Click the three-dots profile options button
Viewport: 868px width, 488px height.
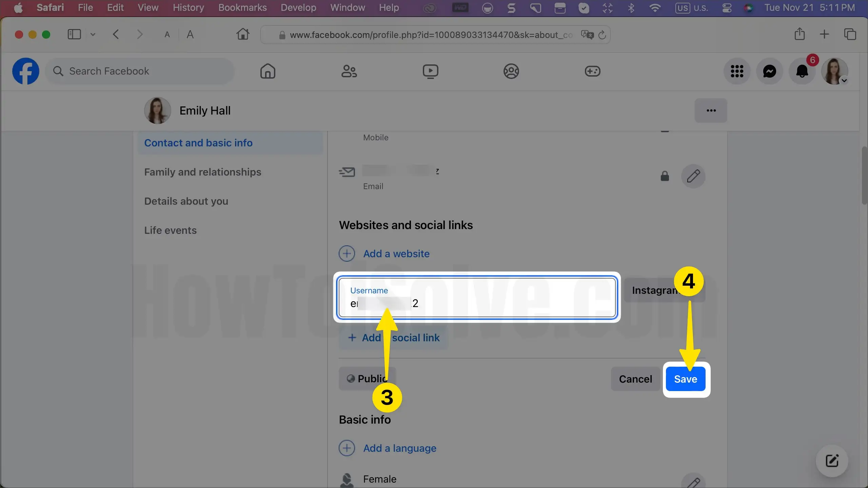coord(711,110)
